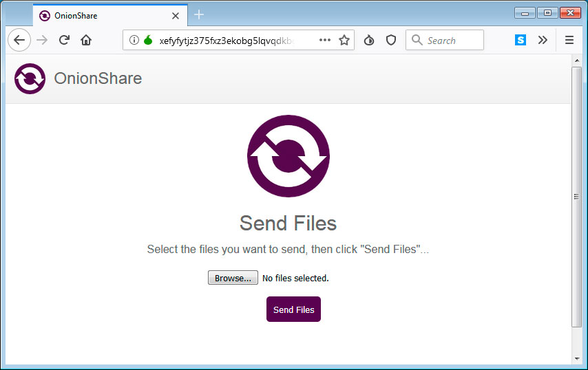Focus the Search input field
The image size is (588, 370).
coord(444,40)
